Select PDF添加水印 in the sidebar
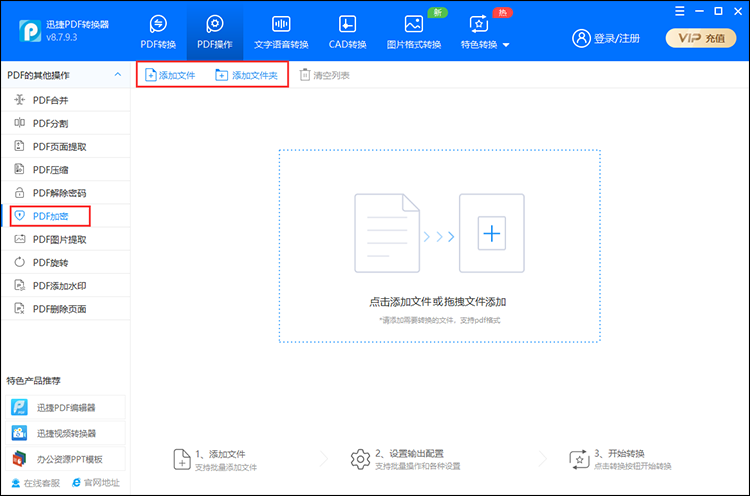750x496 pixels. 66,286
